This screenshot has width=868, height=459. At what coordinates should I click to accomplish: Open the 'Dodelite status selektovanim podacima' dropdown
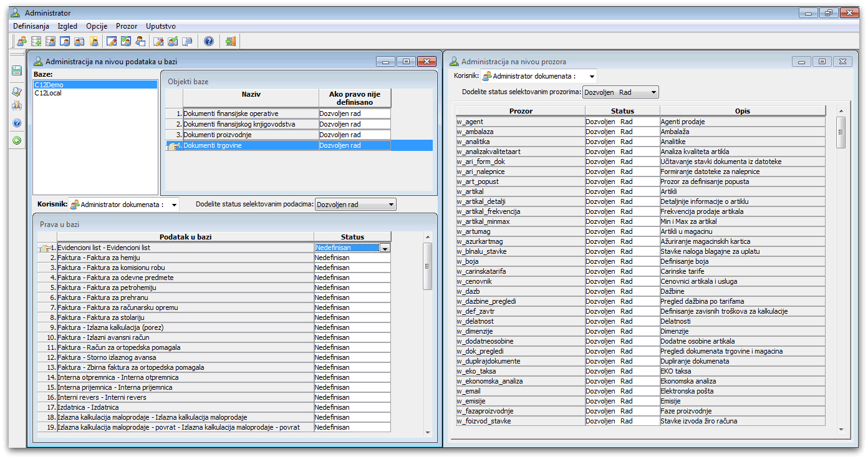point(390,205)
